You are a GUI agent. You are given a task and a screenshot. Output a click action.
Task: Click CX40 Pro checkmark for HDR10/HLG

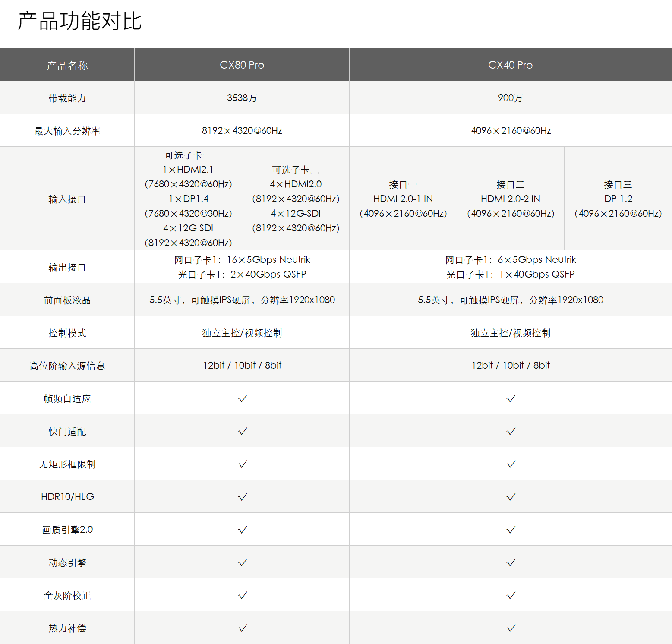511,497
